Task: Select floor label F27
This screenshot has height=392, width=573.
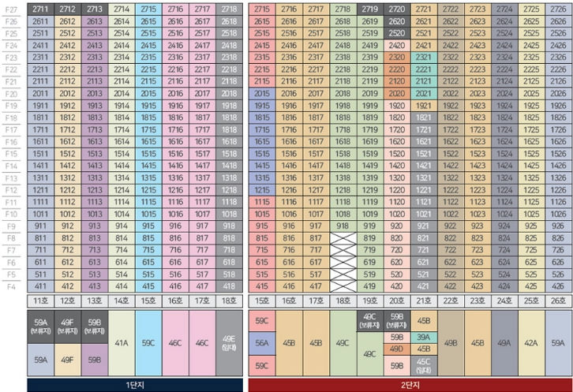Action: coord(11,9)
